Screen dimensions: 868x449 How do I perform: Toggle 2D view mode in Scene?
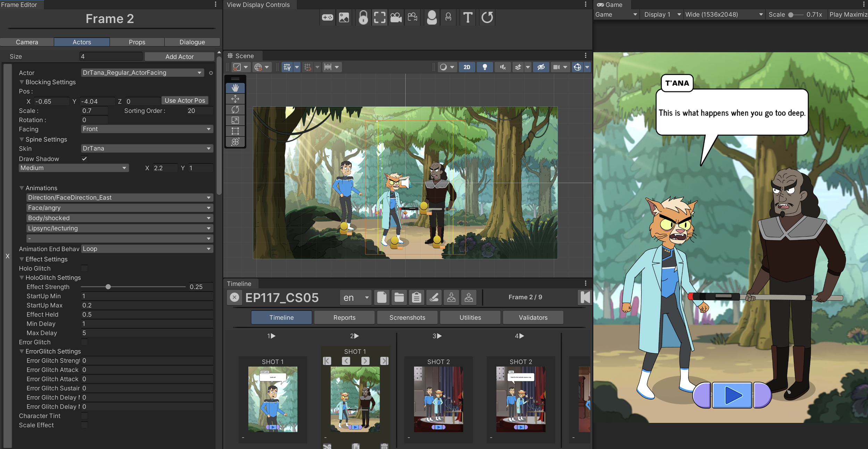tap(467, 67)
